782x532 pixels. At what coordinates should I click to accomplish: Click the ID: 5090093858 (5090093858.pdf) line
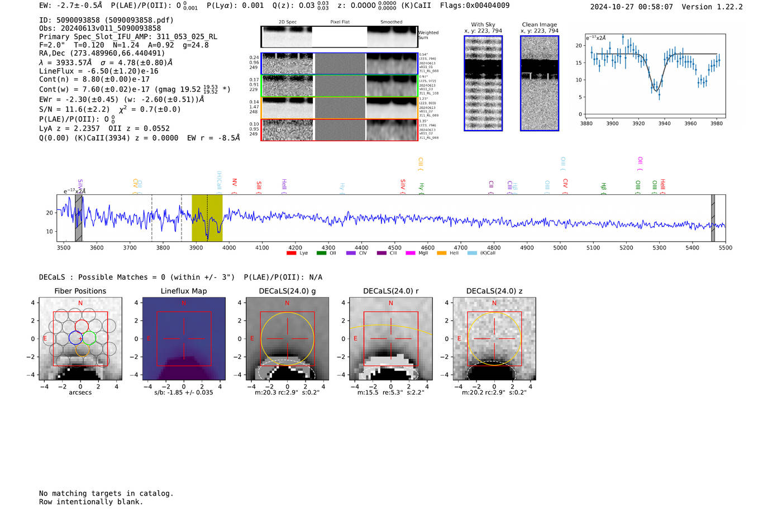point(106,20)
